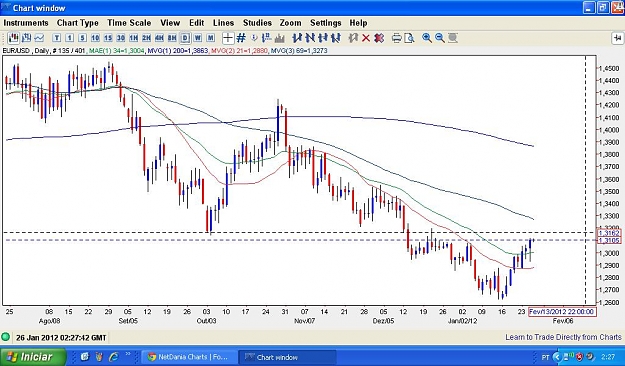Click the green connection status indicator

pos(6,337)
